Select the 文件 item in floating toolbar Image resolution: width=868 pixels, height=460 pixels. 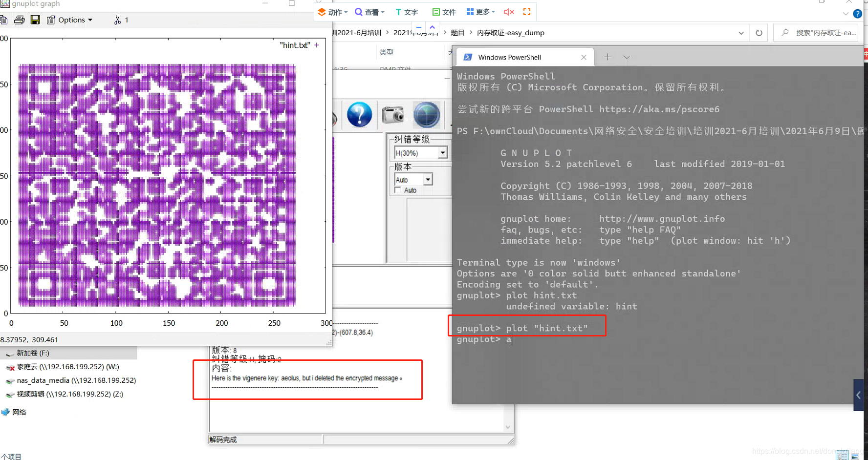coord(444,12)
